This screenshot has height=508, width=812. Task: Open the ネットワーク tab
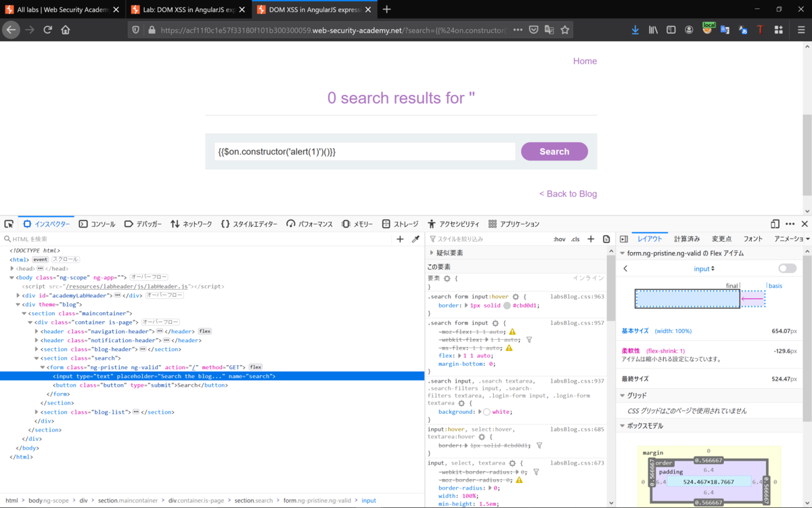[191, 224]
